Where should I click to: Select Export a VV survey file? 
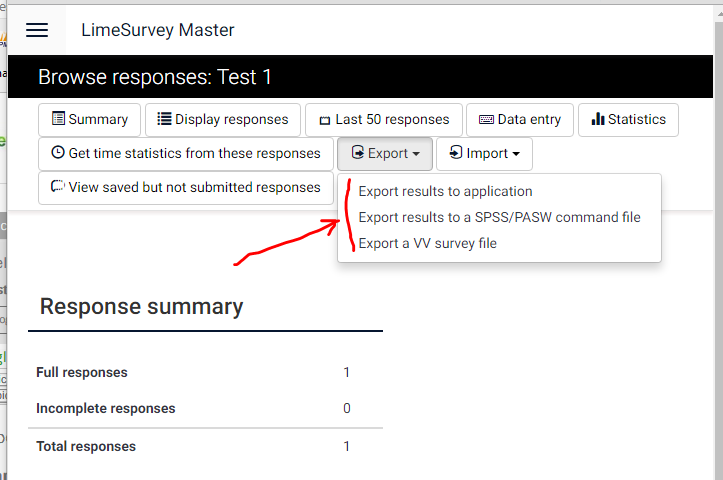[427, 243]
